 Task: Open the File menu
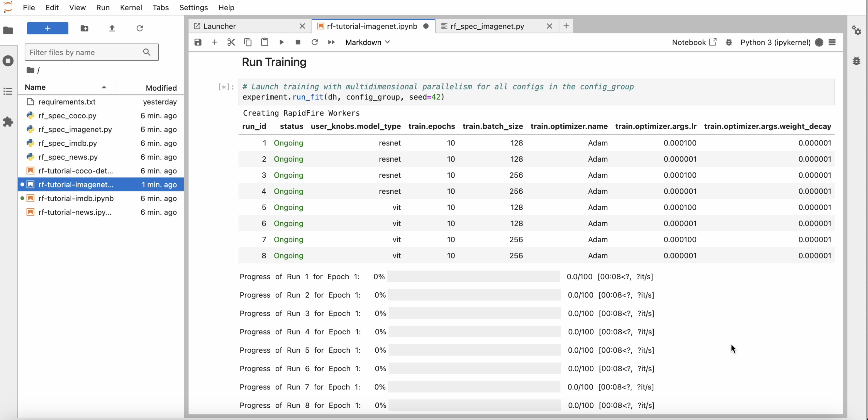point(29,7)
